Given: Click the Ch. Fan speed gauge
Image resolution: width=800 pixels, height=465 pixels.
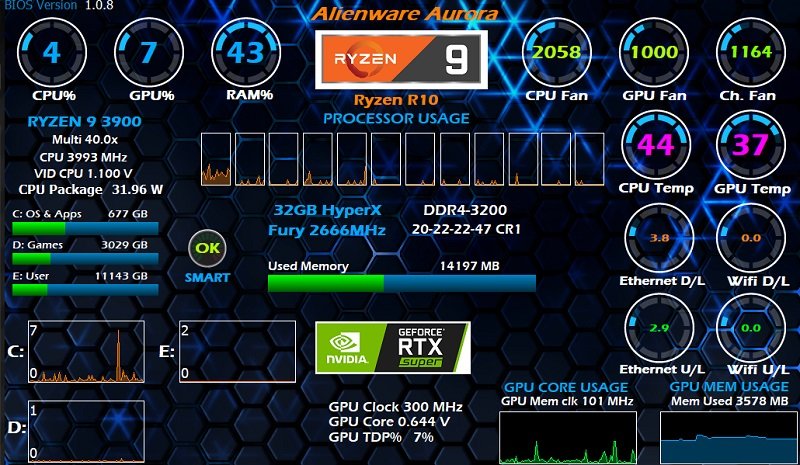Looking at the screenshot, I should click(x=750, y=52).
